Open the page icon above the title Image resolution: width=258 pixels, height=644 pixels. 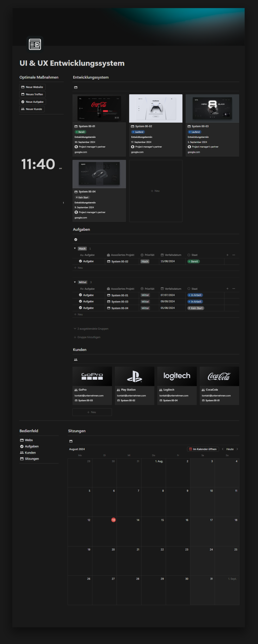click(x=35, y=44)
